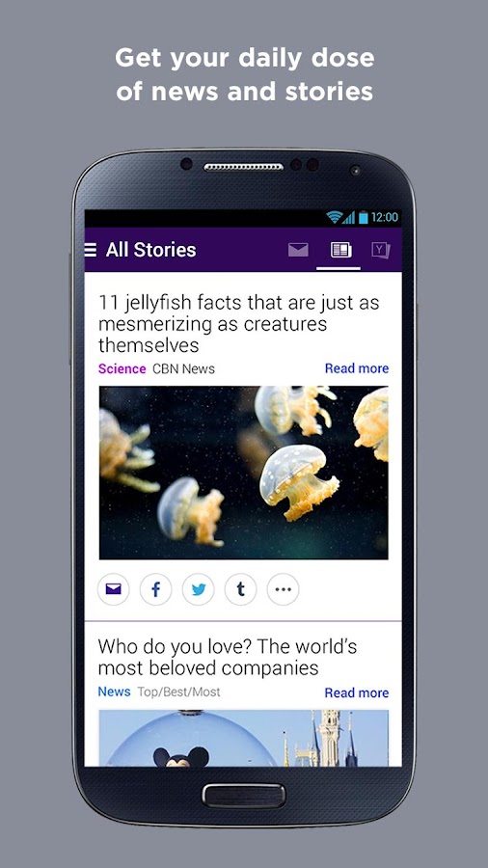The image size is (488, 868).
Task: Open the jellyfish photo thumbnail
Action: pyautogui.click(x=243, y=473)
